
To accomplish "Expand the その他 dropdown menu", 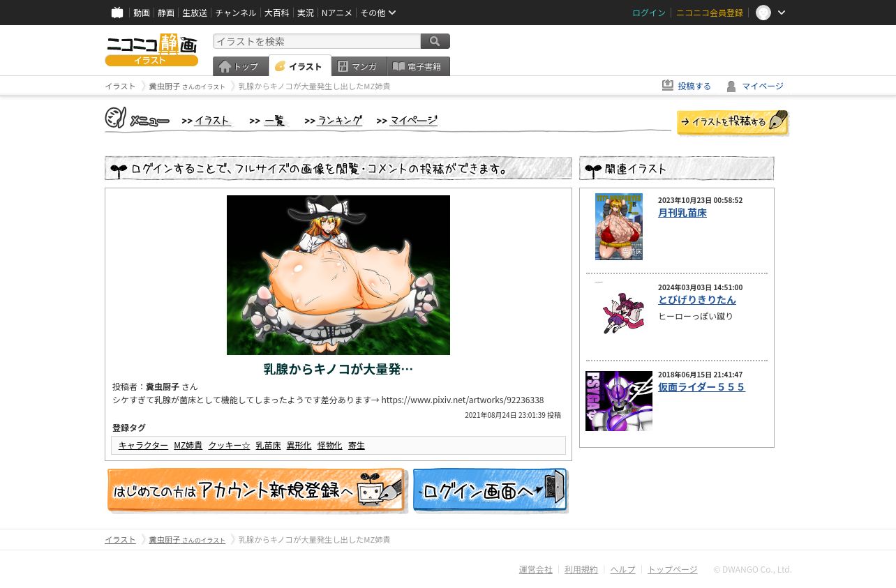I will coord(378,13).
